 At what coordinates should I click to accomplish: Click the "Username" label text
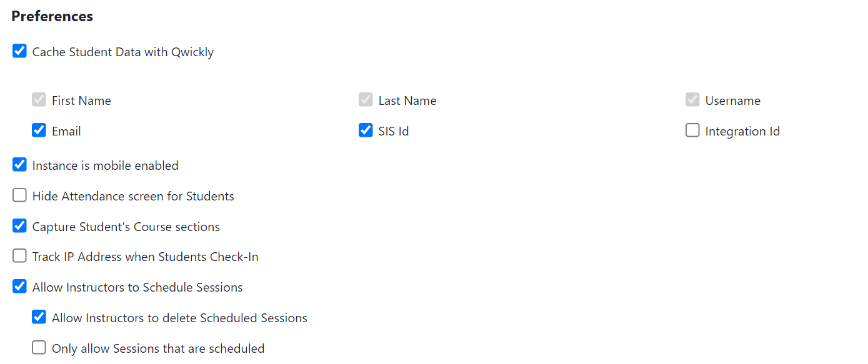coord(732,101)
